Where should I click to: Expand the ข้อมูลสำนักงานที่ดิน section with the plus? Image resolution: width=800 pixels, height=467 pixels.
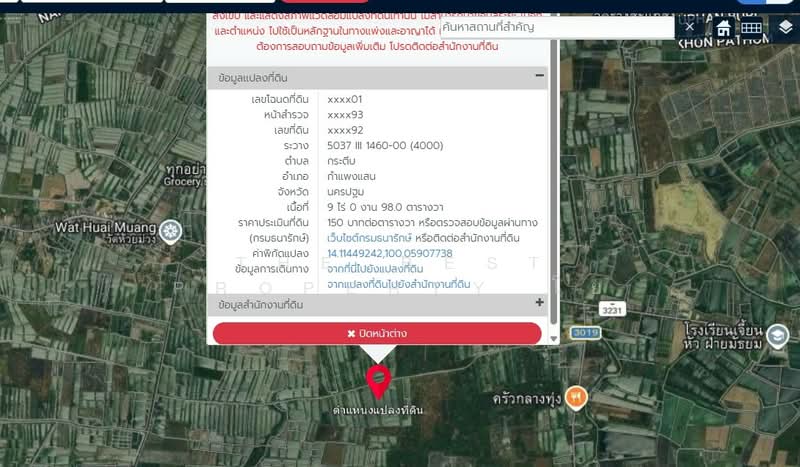tap(540, 303)
